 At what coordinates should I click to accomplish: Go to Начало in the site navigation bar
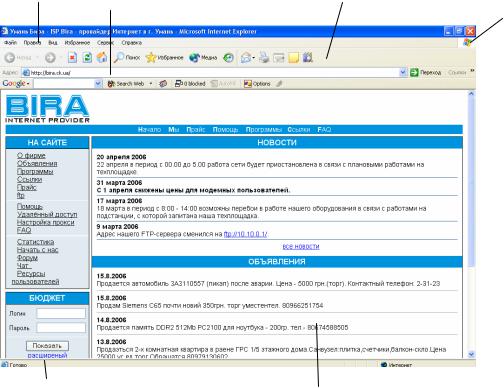149,129
